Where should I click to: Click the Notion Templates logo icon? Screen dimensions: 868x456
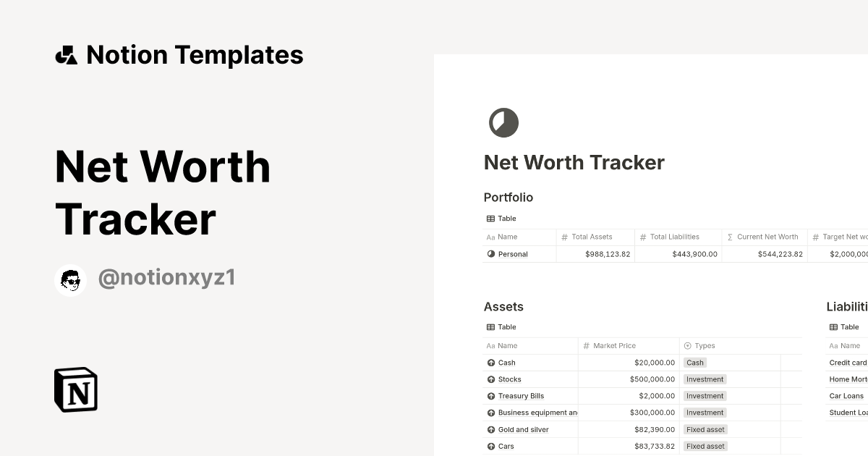[67, 54]
